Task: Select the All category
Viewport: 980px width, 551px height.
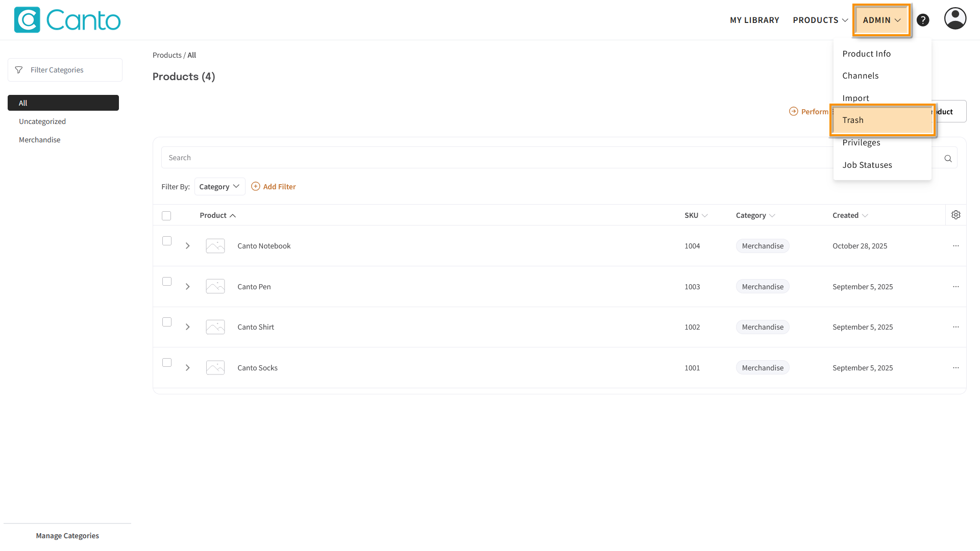Action: [x=63, y=103]
